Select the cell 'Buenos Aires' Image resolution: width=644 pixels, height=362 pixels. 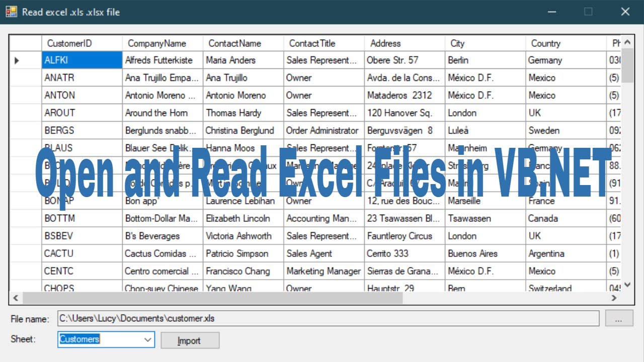click(x=486, y=253)
